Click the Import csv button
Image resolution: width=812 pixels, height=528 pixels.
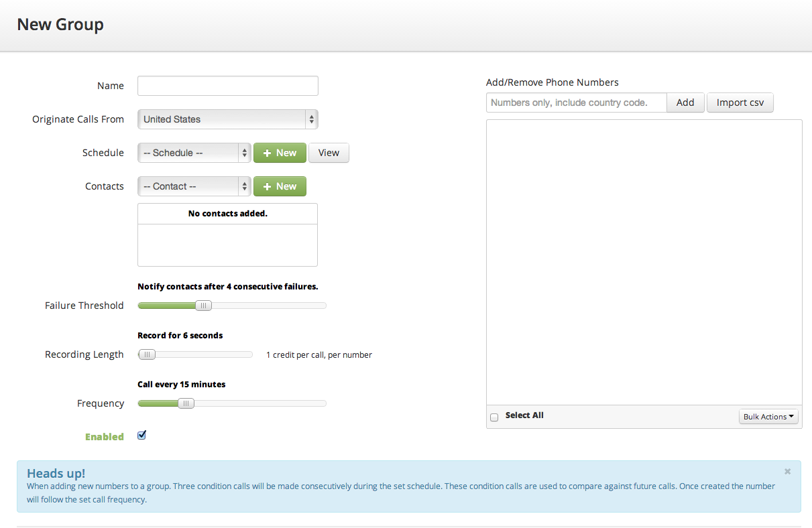click(x=740, y=103)
